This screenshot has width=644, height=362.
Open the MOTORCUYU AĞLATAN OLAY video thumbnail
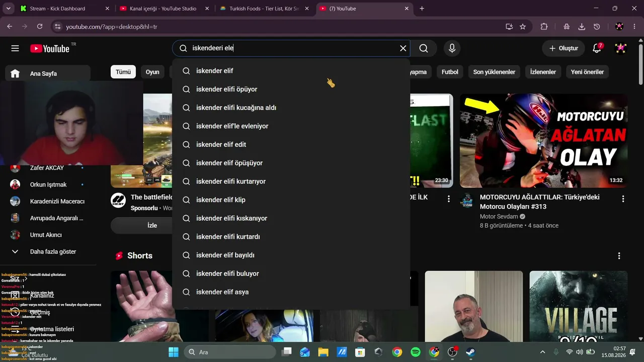(x=543, y=141)
